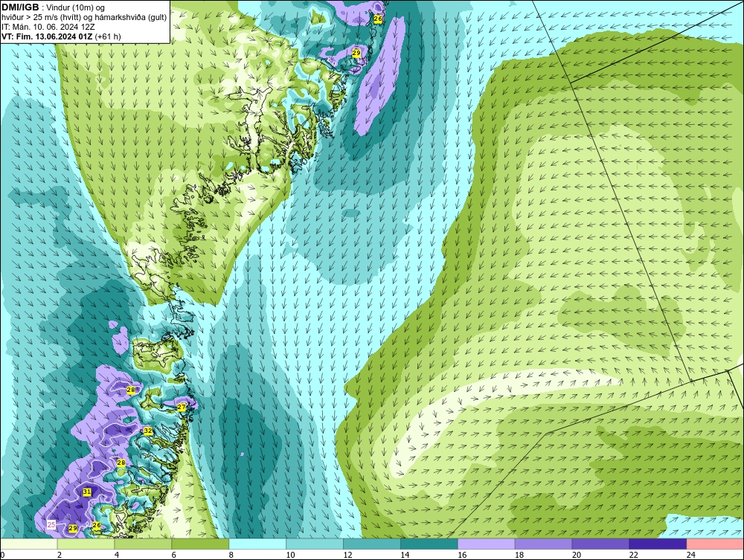744x560 pixels.
Task: Click the pink legend swatch above 24 m/s
Action: [x=715, y=544]
